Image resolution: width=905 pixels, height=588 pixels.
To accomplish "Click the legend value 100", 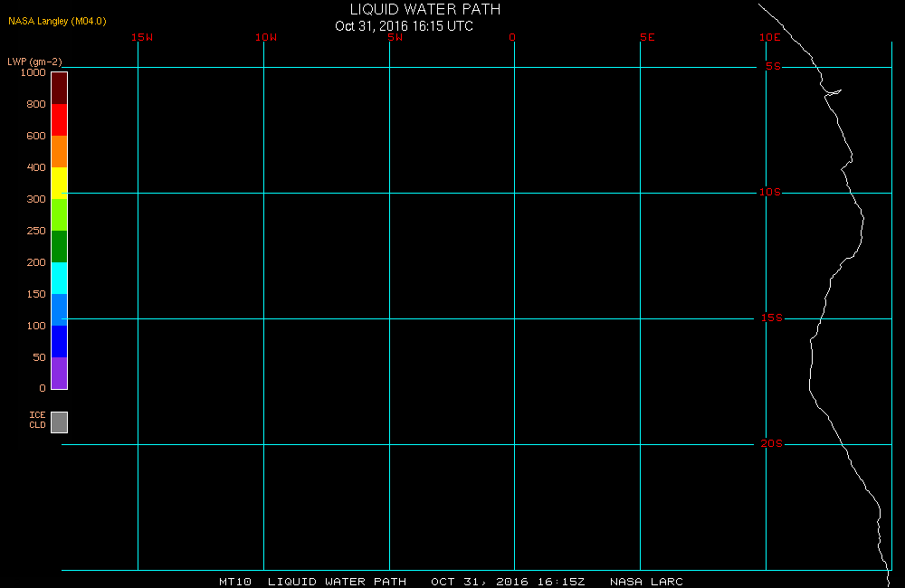I will point(36,326).
